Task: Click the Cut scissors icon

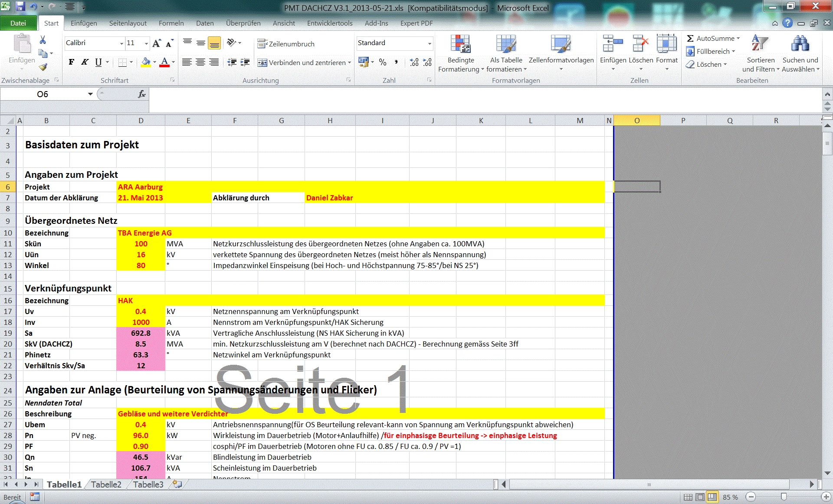Action: pyautogui.click(x=43, y=40)
